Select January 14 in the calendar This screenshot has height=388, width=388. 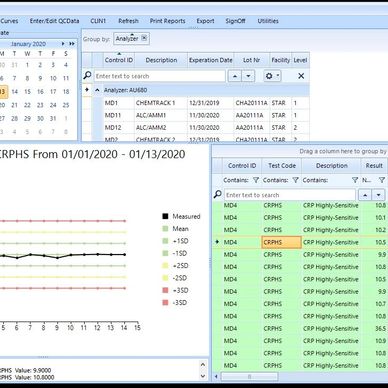(14, 92)
